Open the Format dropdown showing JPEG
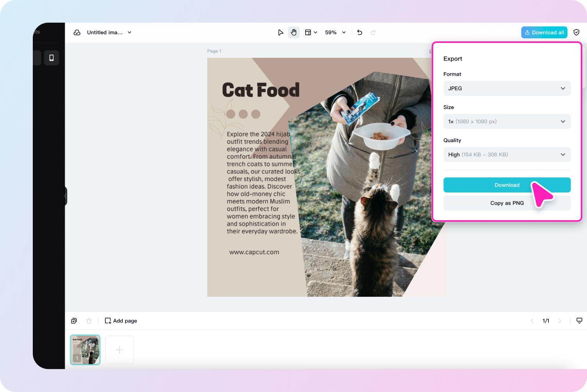The height and width of the screenshot is (392, 587). click(x=507, y=88)
